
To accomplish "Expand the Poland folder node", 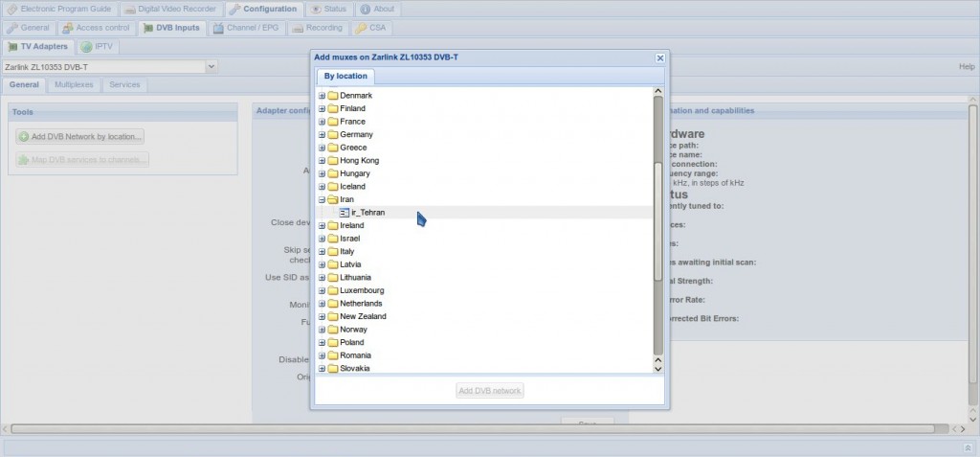I will click(322, 342).
